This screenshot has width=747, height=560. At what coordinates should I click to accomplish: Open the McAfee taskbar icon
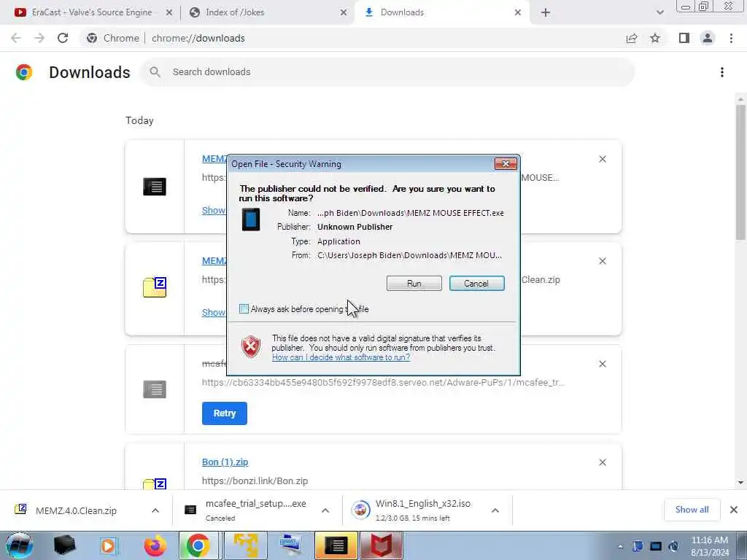click(x=381, y=545)
